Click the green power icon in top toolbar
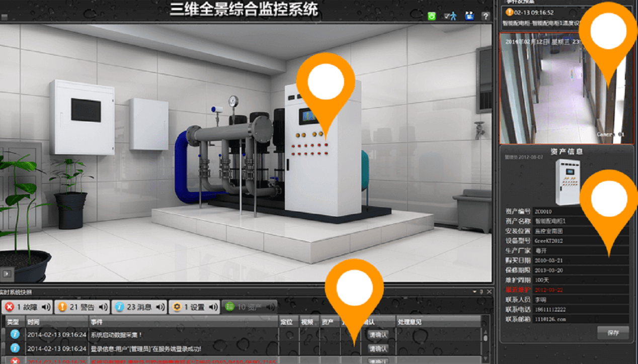638x364 pixels. click(432, 16)
